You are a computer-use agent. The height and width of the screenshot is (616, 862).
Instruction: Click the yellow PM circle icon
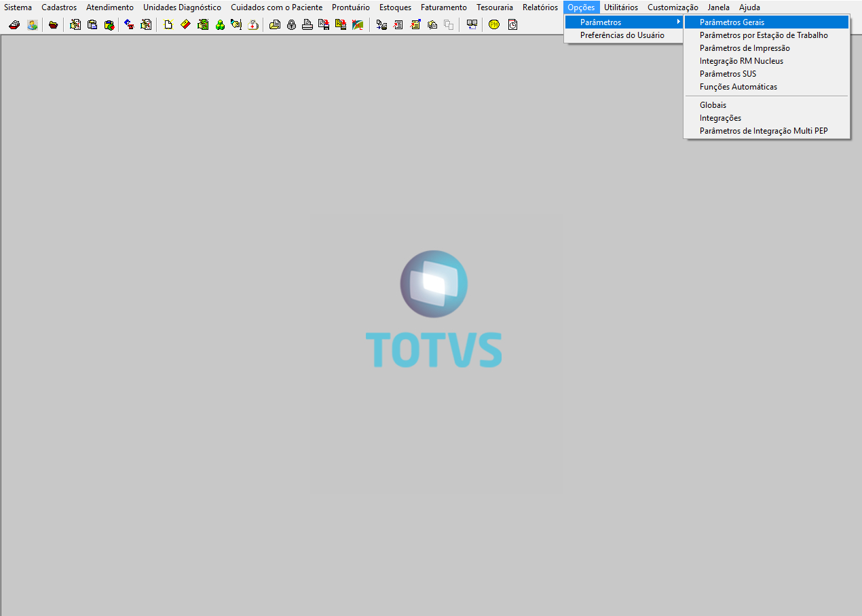click(x=494, y=25)
